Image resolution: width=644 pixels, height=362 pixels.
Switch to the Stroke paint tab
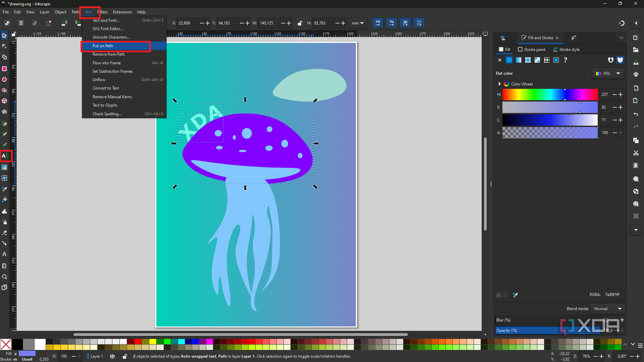pyautogui.click(x=532, y=49)
